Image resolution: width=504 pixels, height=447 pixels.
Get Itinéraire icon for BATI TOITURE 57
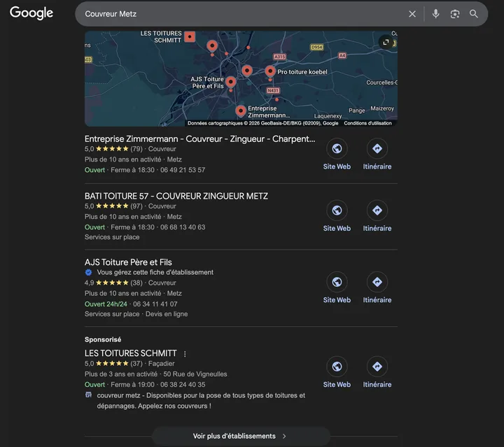tap(377, 211)
